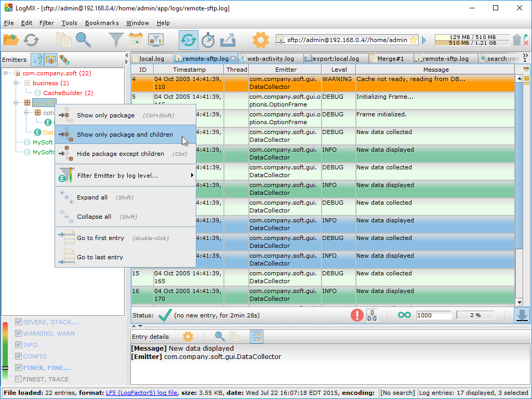This screenshot has height=399, width=532.
Task: Open the Tools menu
Action: [x=69, y=23]
